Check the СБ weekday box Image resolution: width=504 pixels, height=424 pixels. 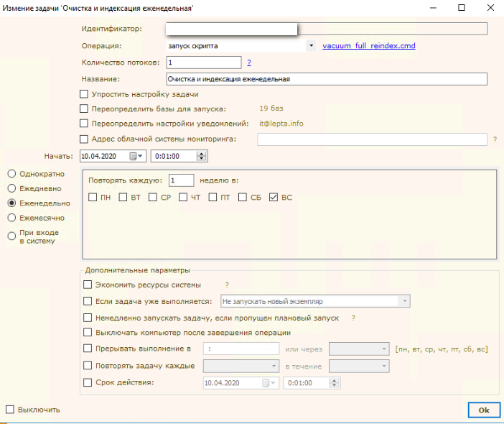click(243, 197)
